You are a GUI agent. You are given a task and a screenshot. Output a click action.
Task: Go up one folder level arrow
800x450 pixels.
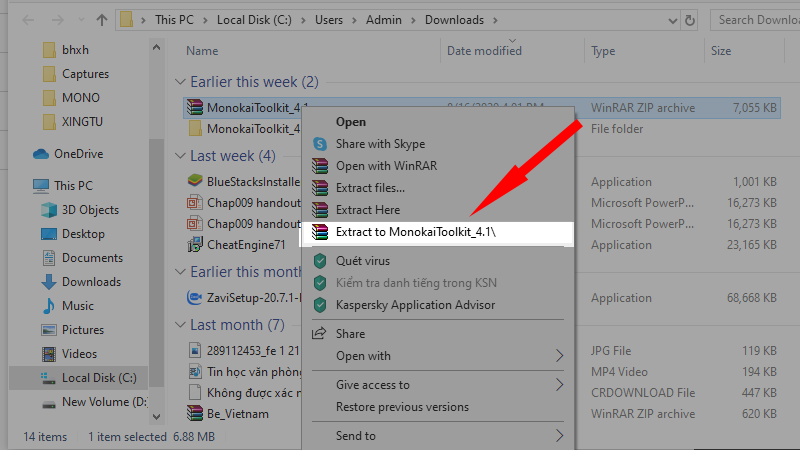[x=102, y=20]
